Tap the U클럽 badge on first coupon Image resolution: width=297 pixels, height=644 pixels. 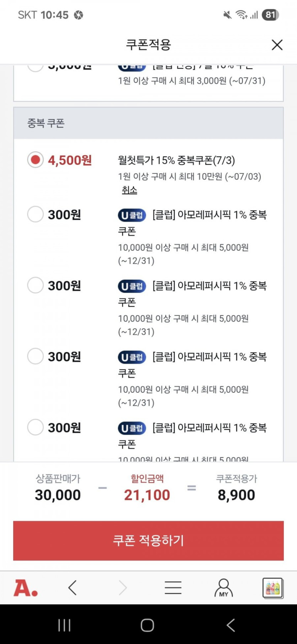pyautogui.click(x=132, y=215)
